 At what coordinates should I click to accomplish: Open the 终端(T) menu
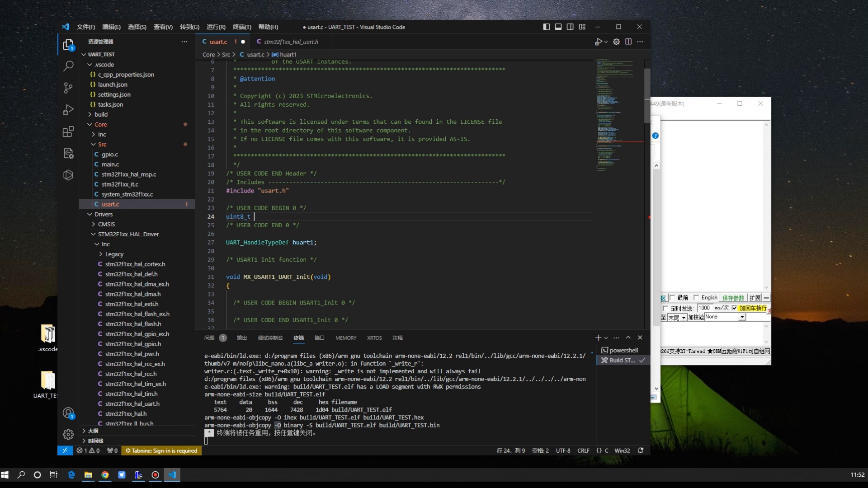pyautogui.click(x=241, y=27)
